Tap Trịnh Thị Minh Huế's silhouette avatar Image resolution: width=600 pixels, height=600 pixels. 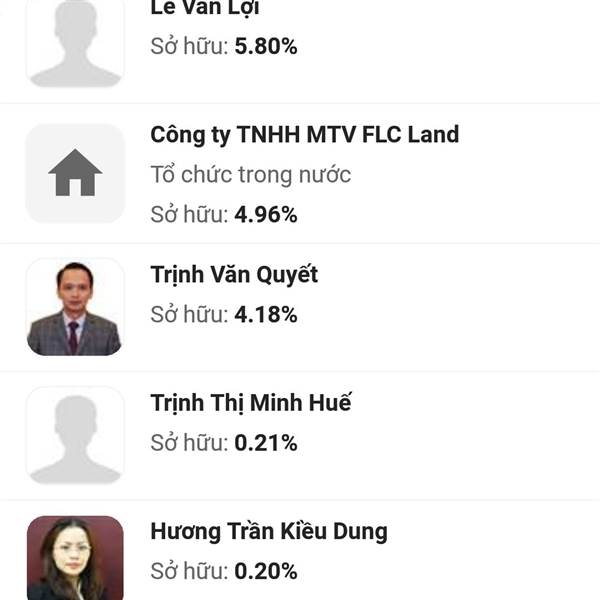[x=75, y=435]
